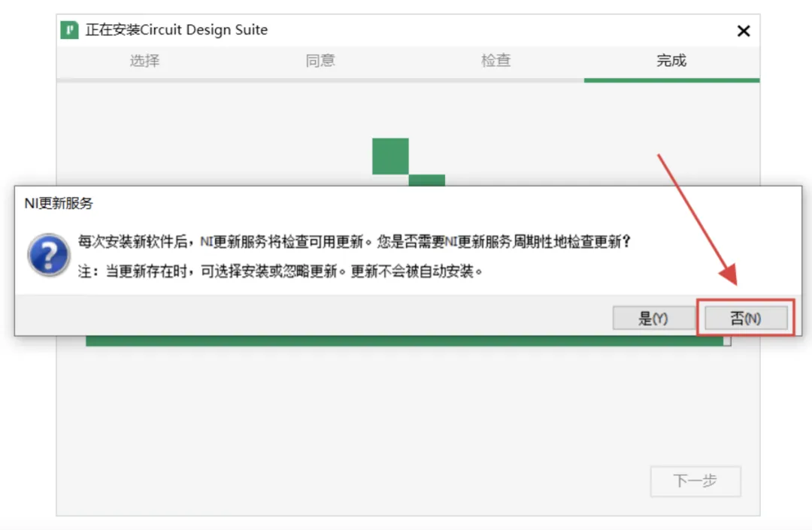Screen dimensions: 812x530
Task: Click the 下一步 button
Action: [x=695, y=481]
